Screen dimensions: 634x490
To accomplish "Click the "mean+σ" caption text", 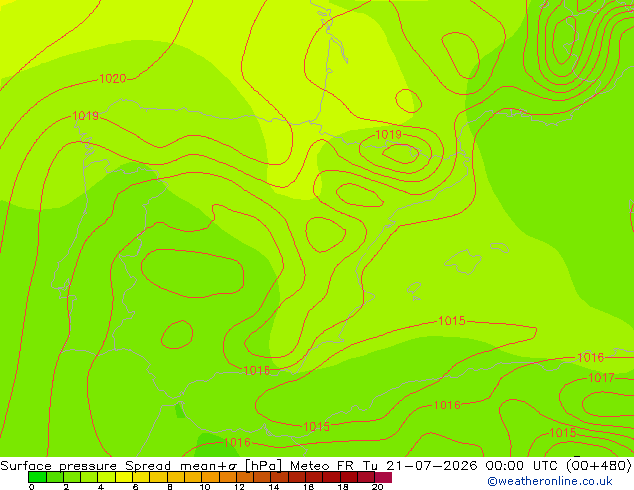I will (208, 466).
